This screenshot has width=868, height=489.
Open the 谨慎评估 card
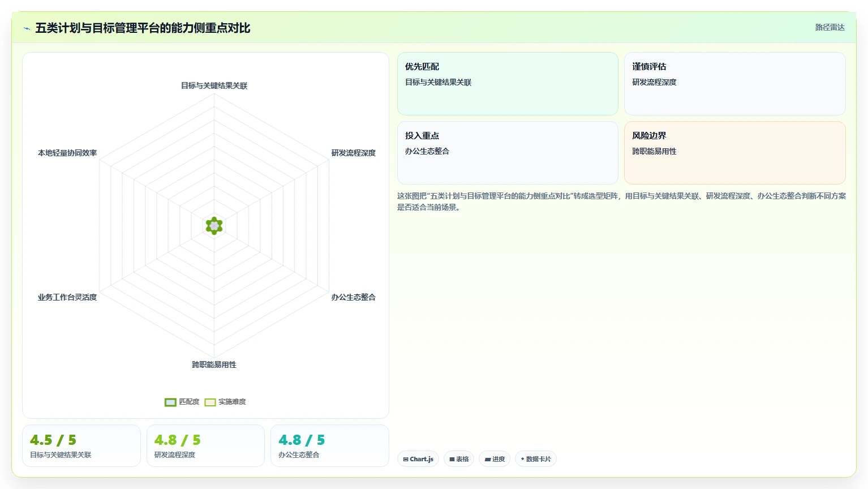[734, 84]
